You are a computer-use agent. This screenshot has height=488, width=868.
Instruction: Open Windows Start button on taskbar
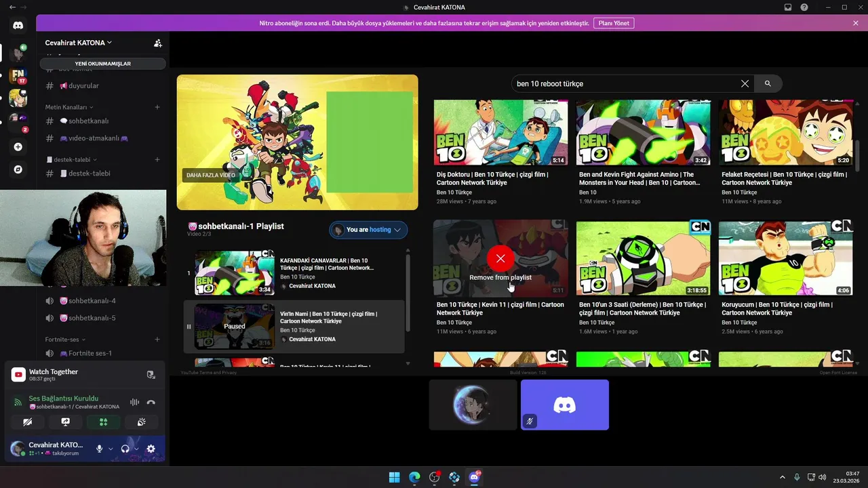pos(394,477)
